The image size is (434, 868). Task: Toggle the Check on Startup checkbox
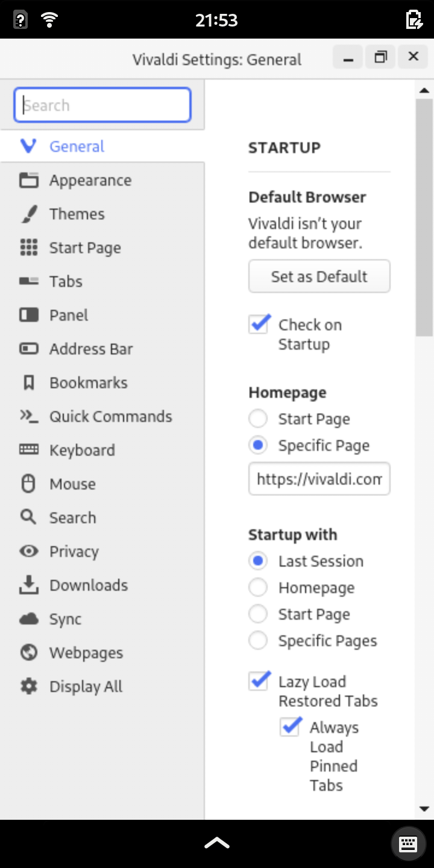[259, 324]
